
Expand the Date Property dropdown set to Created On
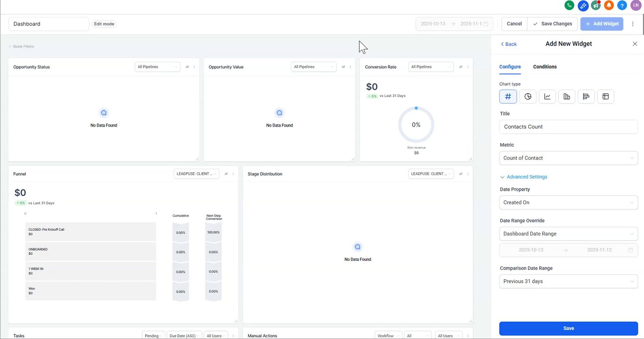tap(568, 202)
